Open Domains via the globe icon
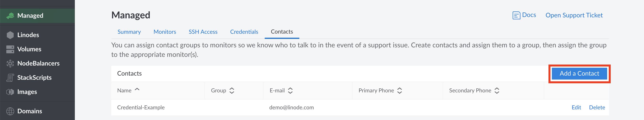Screen dimensions: 644x120 [10, 111]
